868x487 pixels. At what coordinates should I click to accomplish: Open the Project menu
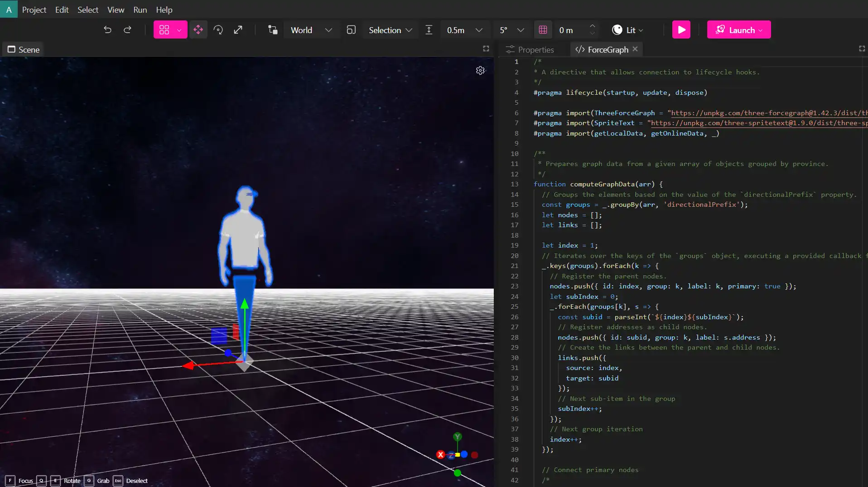coord(34,10)
